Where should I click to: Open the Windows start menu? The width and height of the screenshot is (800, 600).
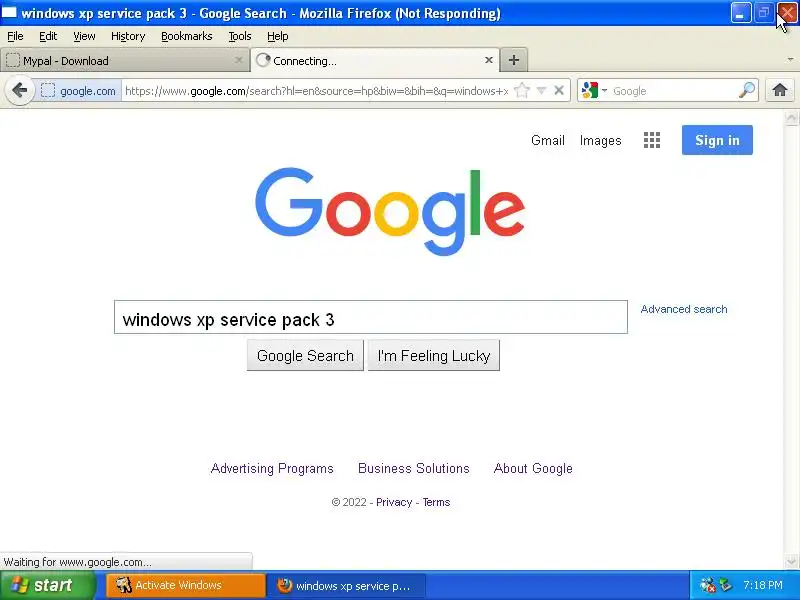pos(47,585)
